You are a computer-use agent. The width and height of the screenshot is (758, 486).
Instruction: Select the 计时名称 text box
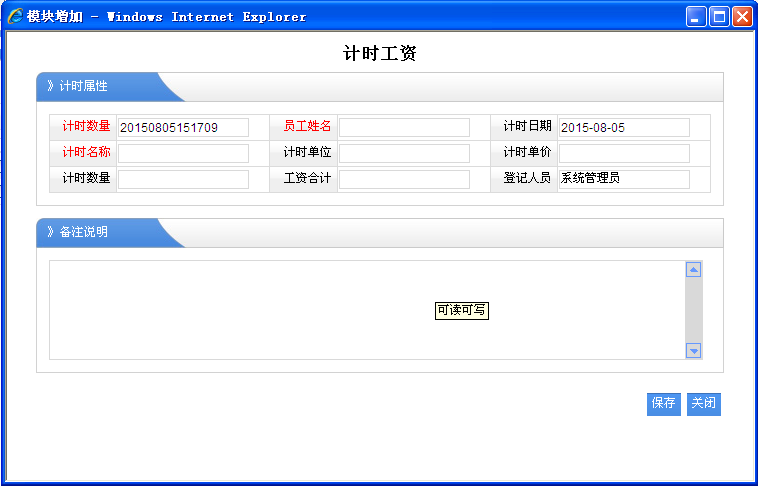[x=183, y=153]
